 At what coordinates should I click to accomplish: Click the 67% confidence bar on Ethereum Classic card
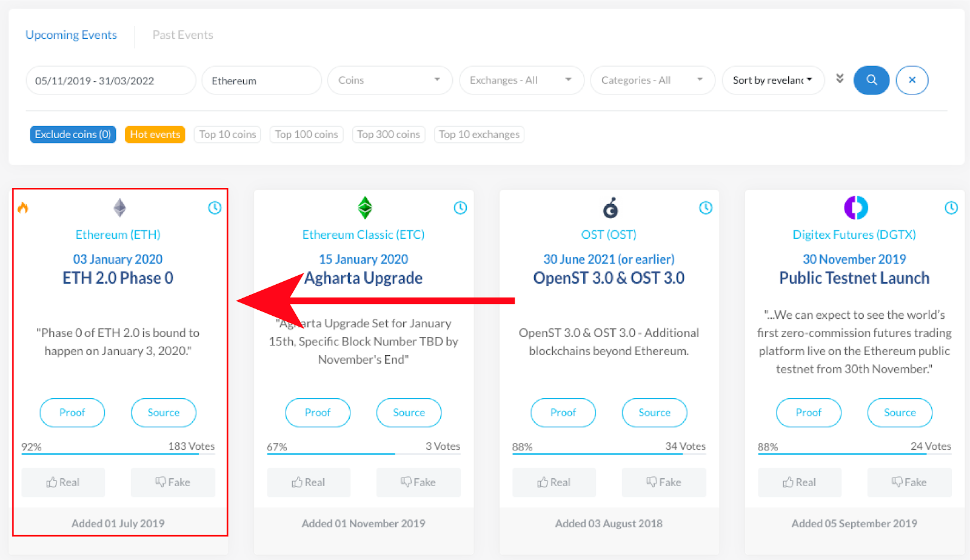coord(364,453)
